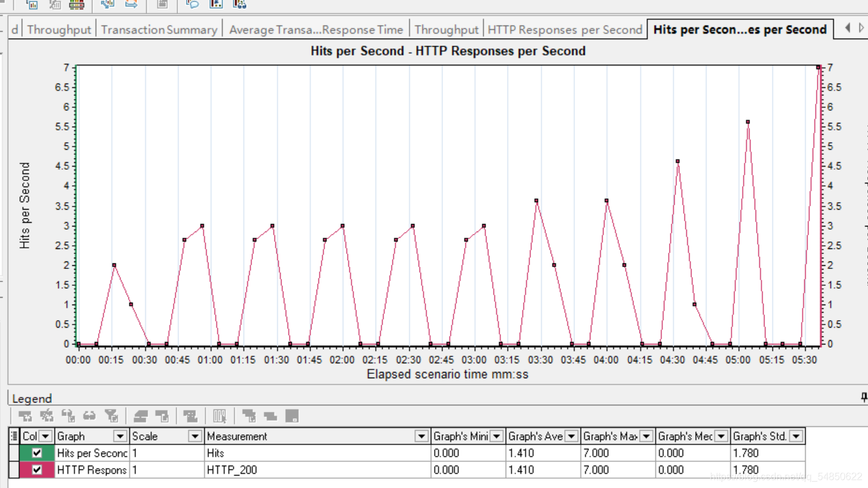Select the HTTP_200 measurement cell
The image size is (868, 488).
(318, 470)
